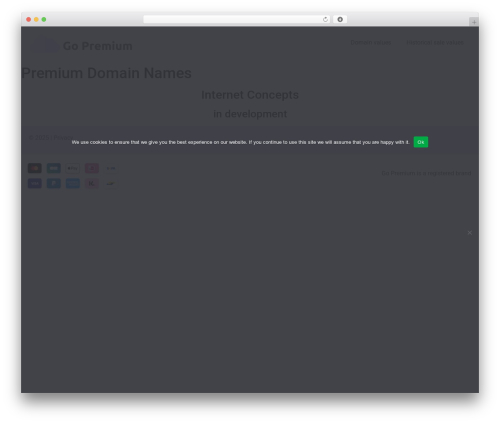
Task: Click the browser extension icon beside address bar
Action: [340, 19]
